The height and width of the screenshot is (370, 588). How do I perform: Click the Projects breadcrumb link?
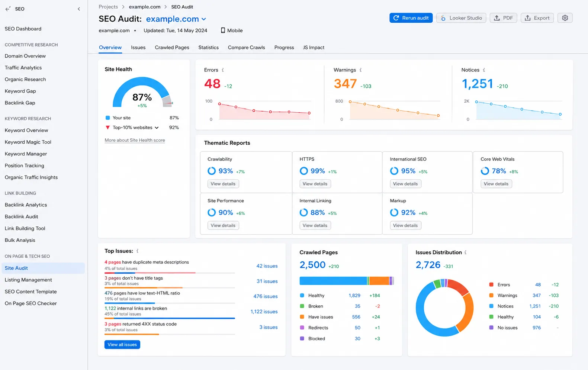tap(108, 7)
